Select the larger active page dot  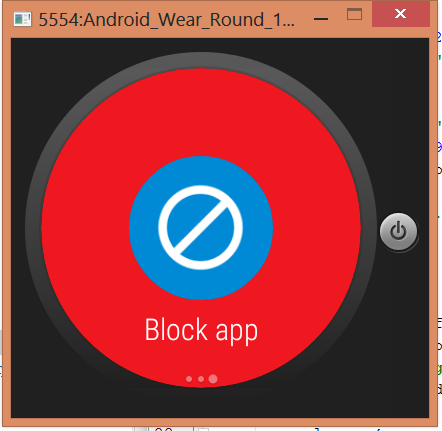(213, 379)
